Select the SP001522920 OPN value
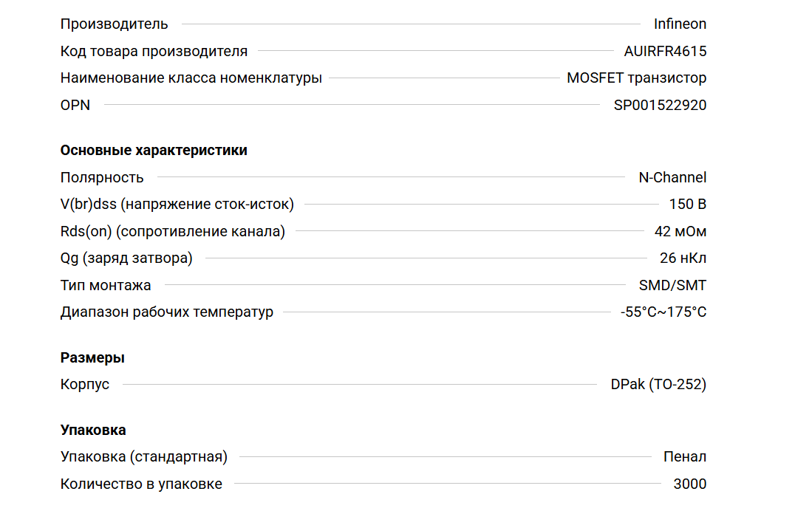This screenshot has width=812, height=511. click(660, 105)
